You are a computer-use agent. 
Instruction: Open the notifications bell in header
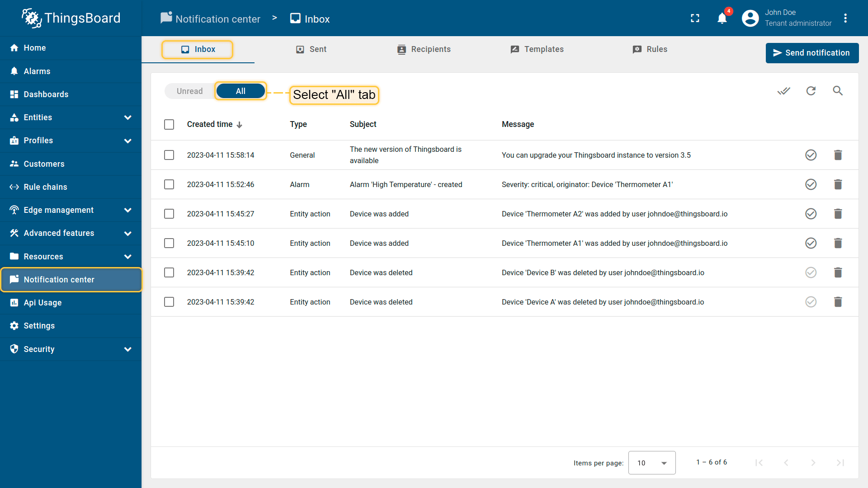(x=722, y=18)
